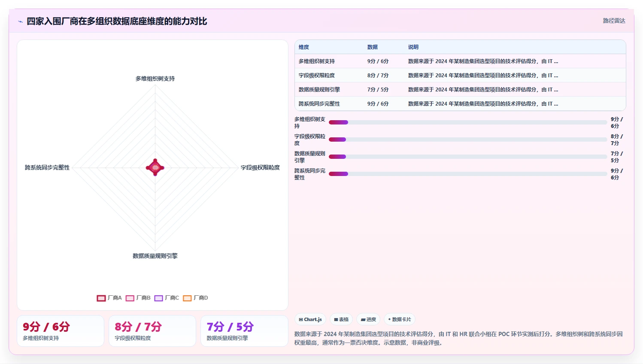Click radar axis label 跨系统同步完整性
Image resolution: width=643 pixels, height=364 pixels.
47,167
